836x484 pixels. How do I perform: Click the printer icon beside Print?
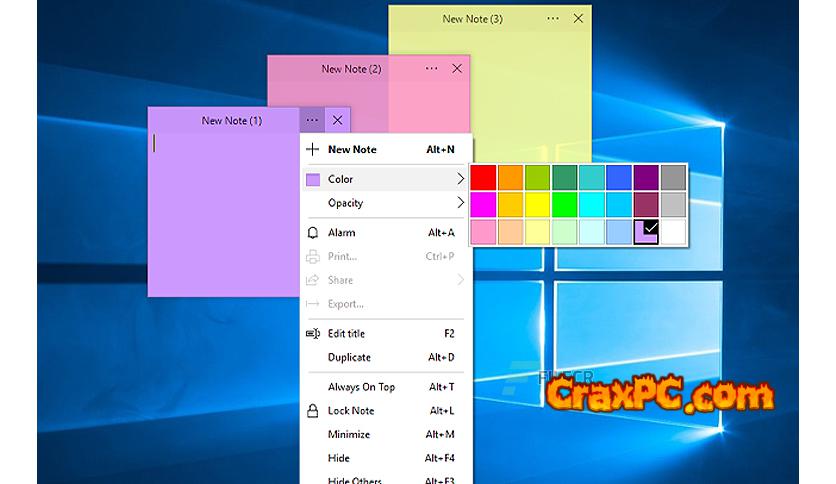click(x=312, y=256)
